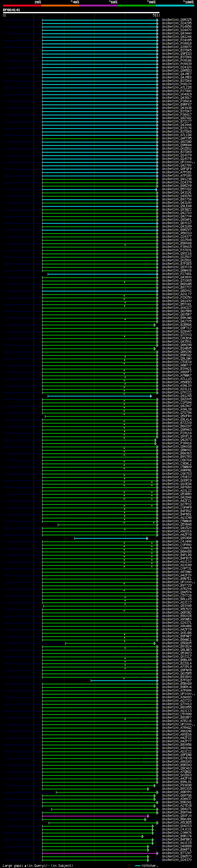197x868 pixels.
Task: Select the query name BP064141
Action: [11, 10]
